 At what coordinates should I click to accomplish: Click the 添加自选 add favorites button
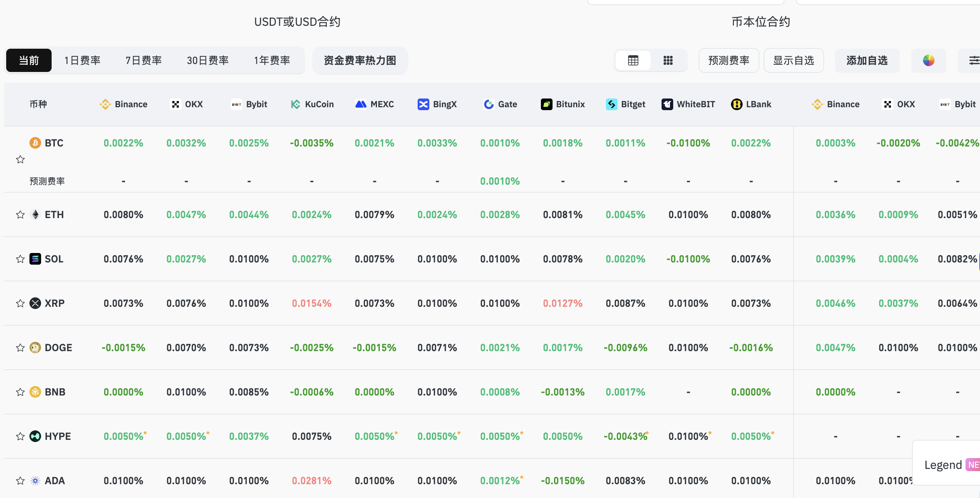(x=867, y=60)
